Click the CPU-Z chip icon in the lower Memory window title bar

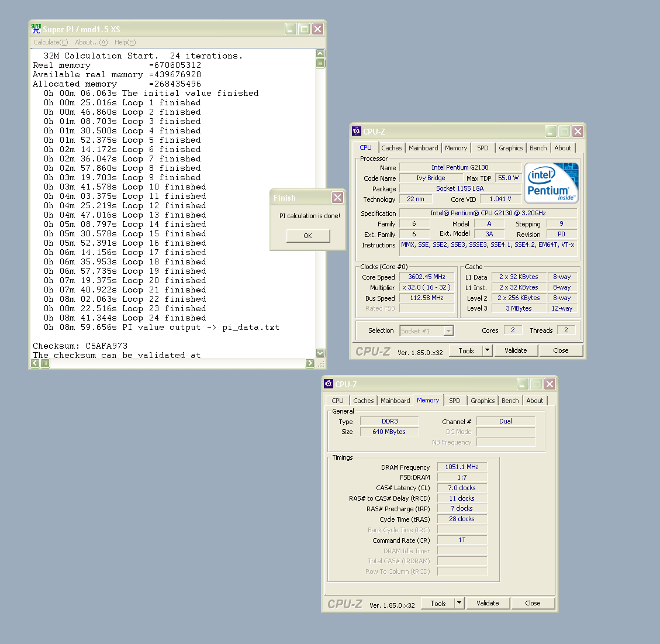click(x=329, y=384)
